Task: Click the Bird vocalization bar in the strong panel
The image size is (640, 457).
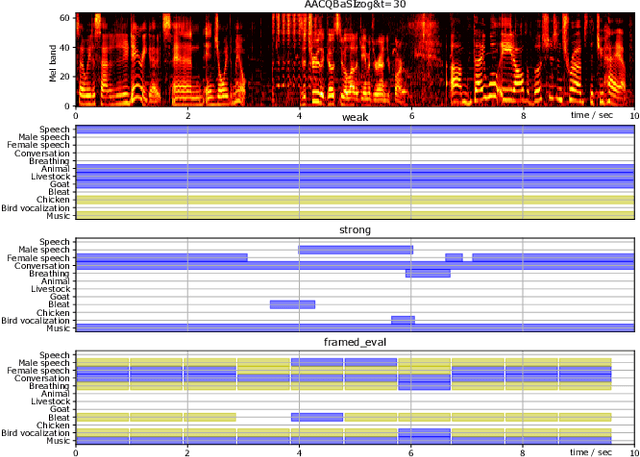Action: tap(403, 320)
